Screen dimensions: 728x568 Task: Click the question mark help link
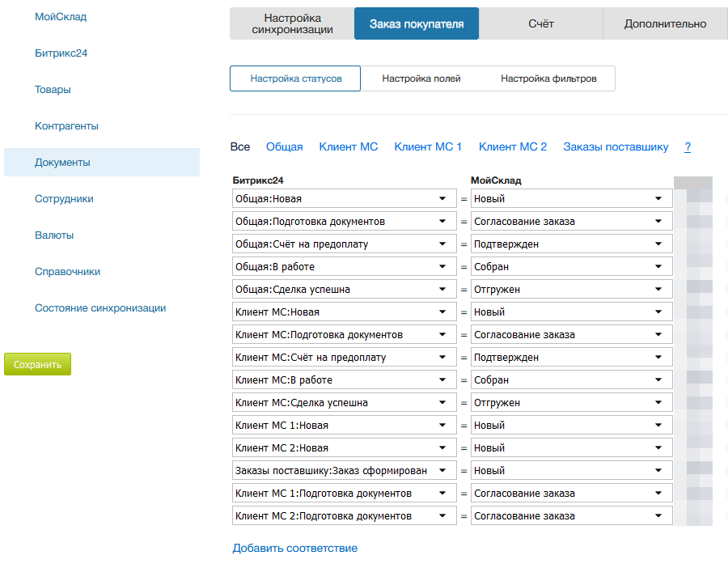pyautogui.click(x=688, y=146)
